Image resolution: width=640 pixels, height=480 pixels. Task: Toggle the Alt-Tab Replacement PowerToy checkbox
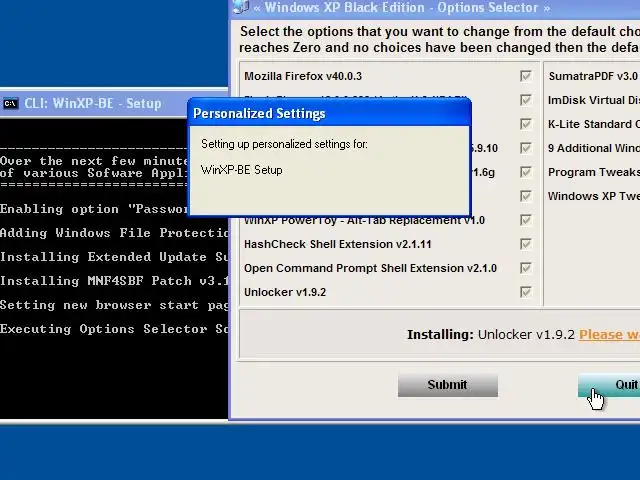pyautogui.click(x=526, y=220)
